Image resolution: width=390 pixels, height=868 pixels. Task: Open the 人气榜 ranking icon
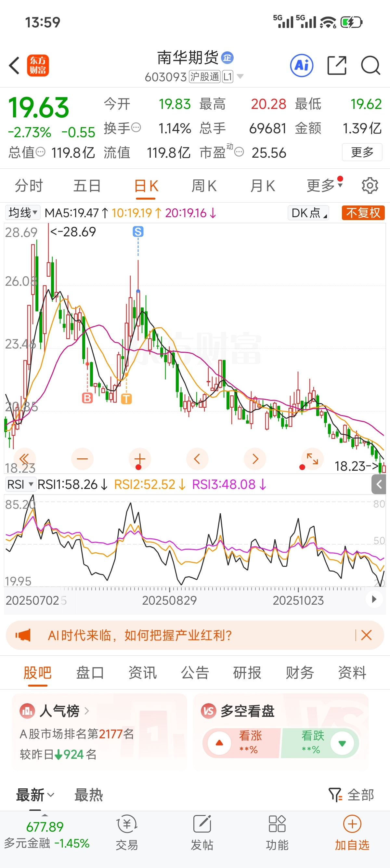point(27,711)
